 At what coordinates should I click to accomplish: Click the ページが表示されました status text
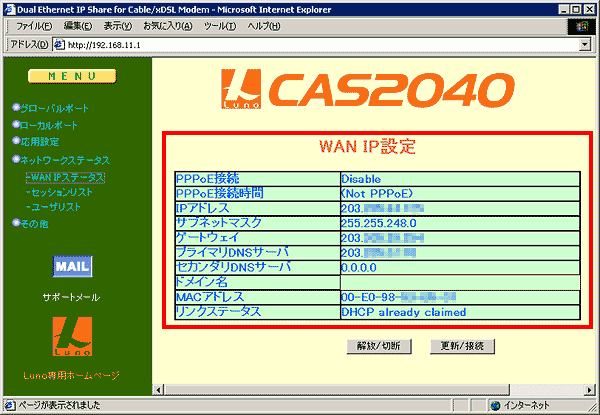59,405
